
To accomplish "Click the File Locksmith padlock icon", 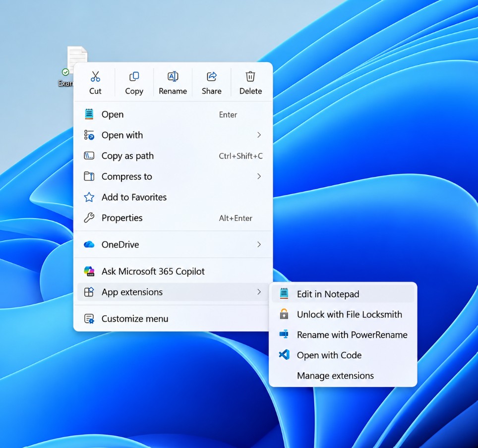I will pyautogui.click(x=284, y=314).
